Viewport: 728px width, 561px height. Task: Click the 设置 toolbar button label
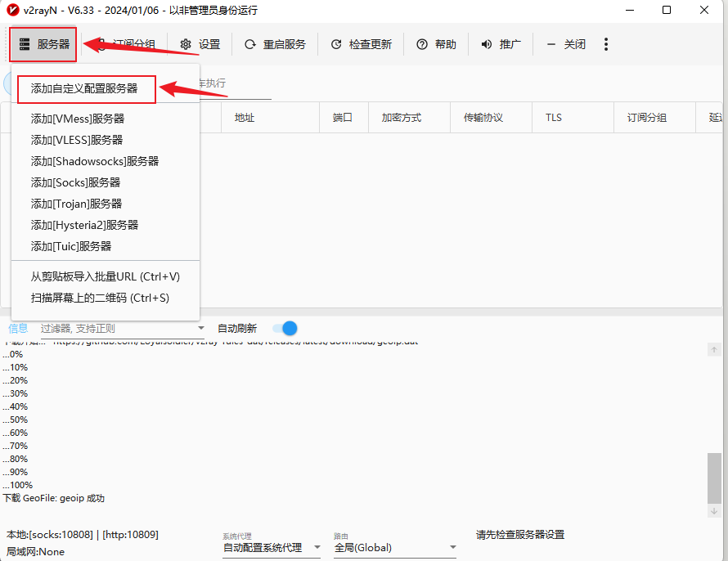point(209,44)
